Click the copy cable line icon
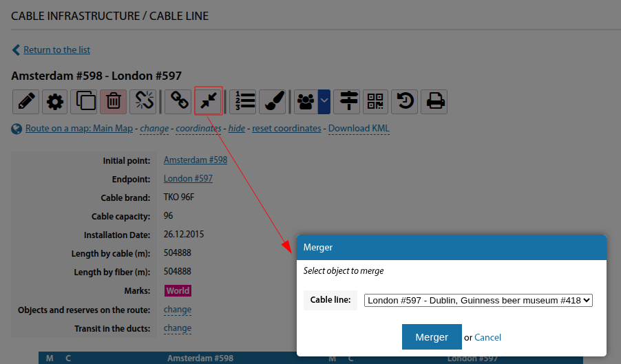The image size is (621, 364). coord(85,101)
